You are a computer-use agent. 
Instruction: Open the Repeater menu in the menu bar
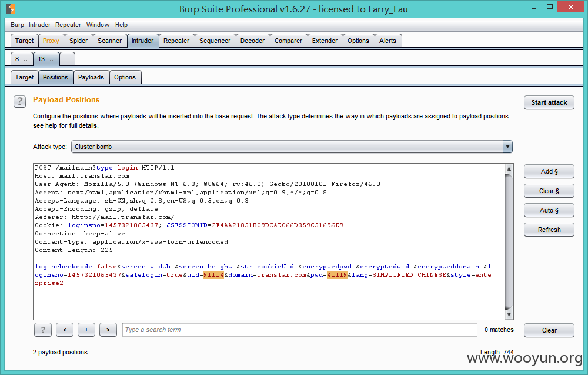[x=68, y=25]
